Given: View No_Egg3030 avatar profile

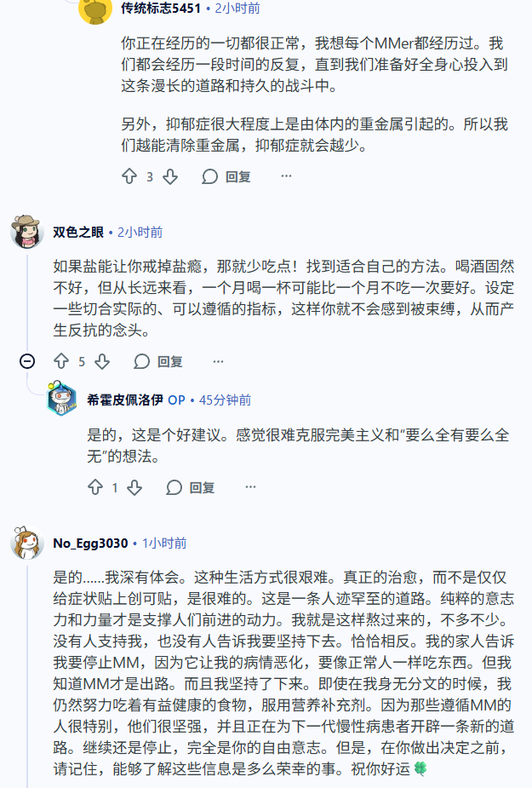Looking at the screenshot, I should tap(27, 543).
